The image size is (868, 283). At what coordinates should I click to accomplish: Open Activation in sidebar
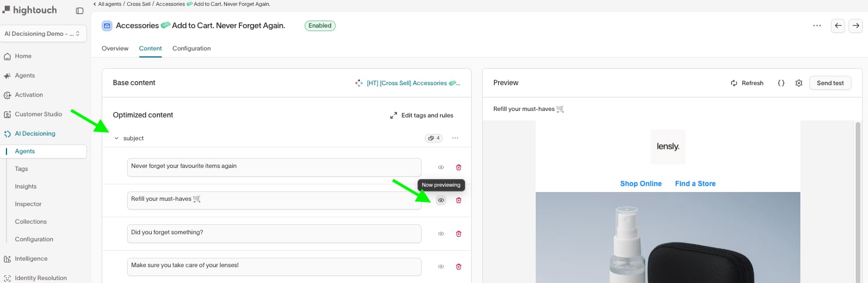[x=29, y=95]
